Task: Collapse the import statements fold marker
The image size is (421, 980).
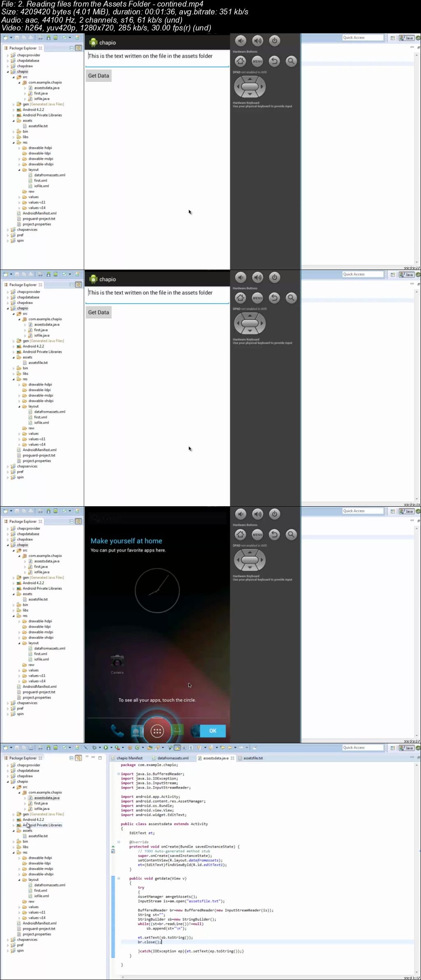Action: (118, 774)
